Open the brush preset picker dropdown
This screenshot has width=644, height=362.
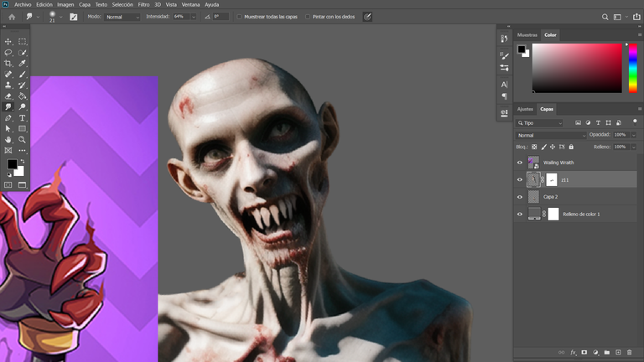click(x=61, y=17)
